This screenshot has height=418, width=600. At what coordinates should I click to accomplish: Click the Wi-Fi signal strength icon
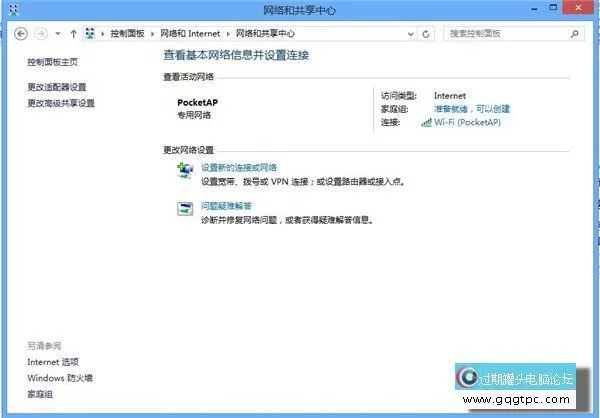[426, 123]
